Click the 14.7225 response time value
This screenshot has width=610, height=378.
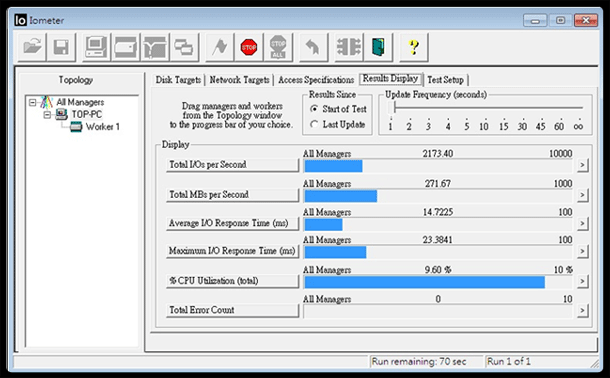[x=438, y=212]
